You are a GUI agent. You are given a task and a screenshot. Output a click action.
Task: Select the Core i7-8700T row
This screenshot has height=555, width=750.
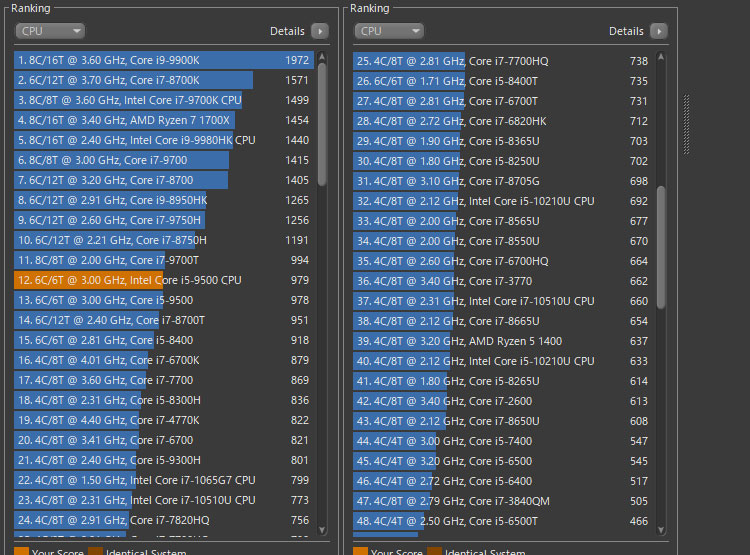tap(164, 321)
